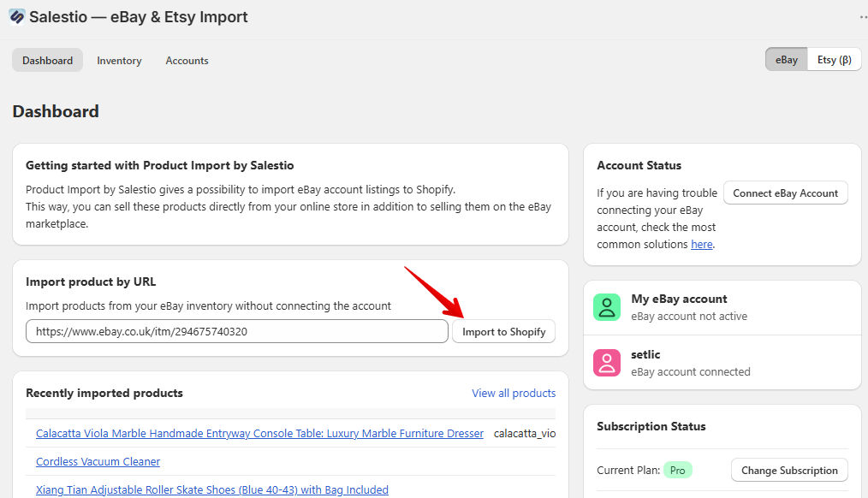
Task: Click Connect eBay Account button
Action: click(x=786, y=193)
